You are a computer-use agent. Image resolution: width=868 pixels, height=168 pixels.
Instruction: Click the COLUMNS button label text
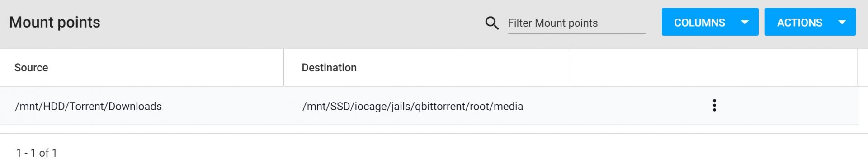pyautogui.click(x=699, y=23)
